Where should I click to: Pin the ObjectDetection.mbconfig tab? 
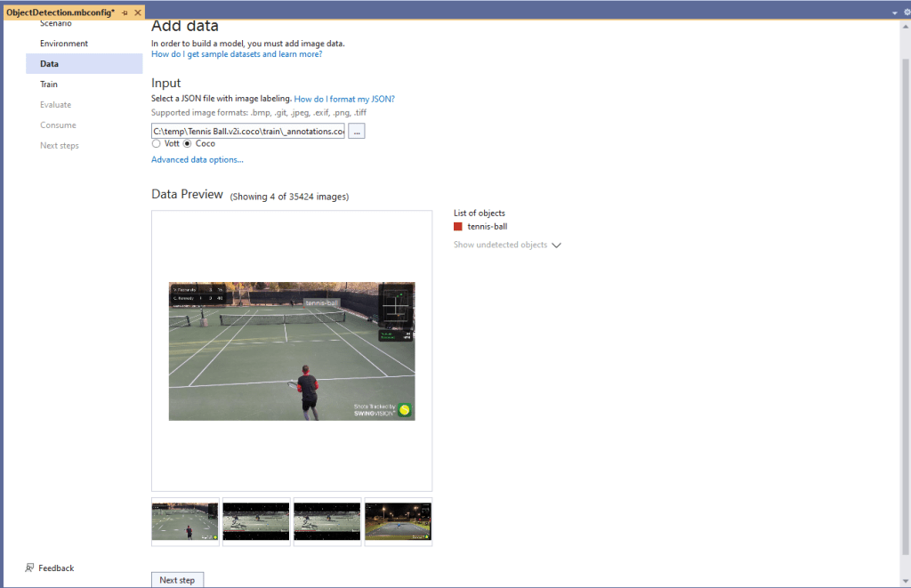coord(125,12)
